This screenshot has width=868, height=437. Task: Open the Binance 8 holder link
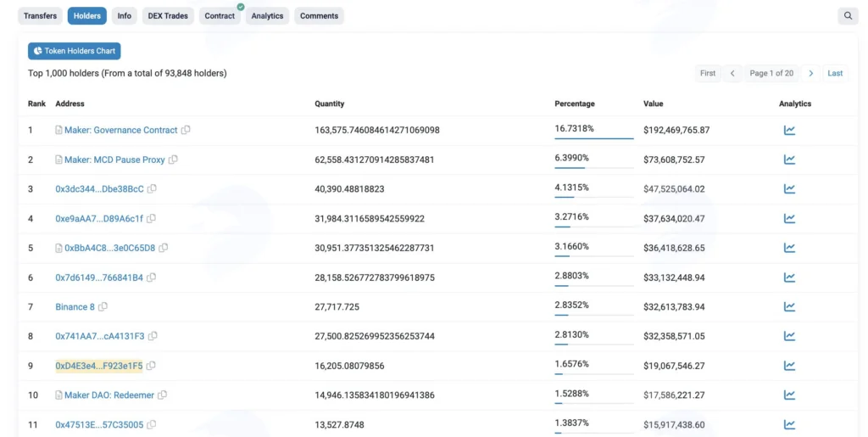pyautogui.click(x=75, y=307)
